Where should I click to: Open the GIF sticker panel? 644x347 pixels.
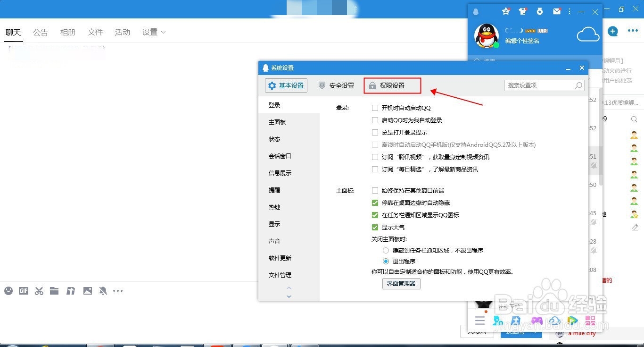[x=24, y=291]
